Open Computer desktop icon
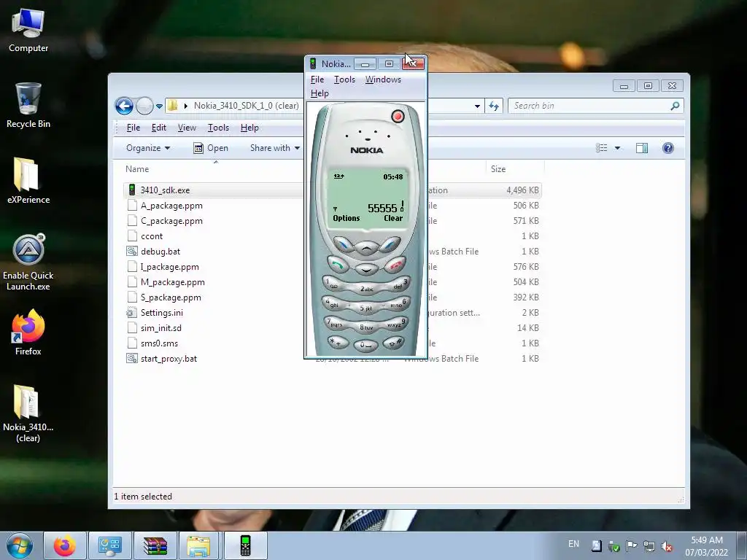Viewport: 747px width, 560px height. (28, 30)
